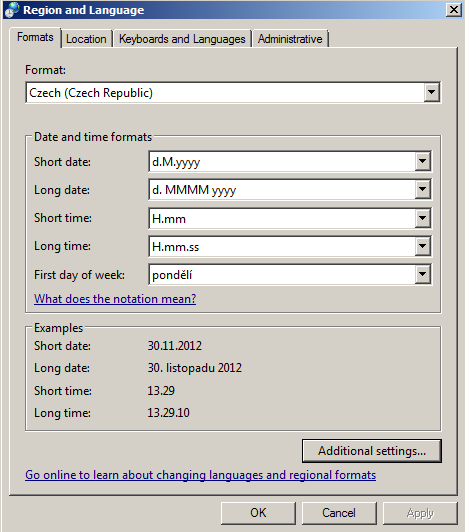Switch to the Location tab

(x=86, y=39)
